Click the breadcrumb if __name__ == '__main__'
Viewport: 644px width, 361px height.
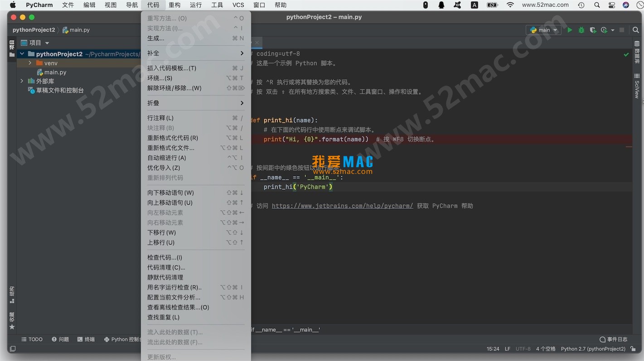286,330
